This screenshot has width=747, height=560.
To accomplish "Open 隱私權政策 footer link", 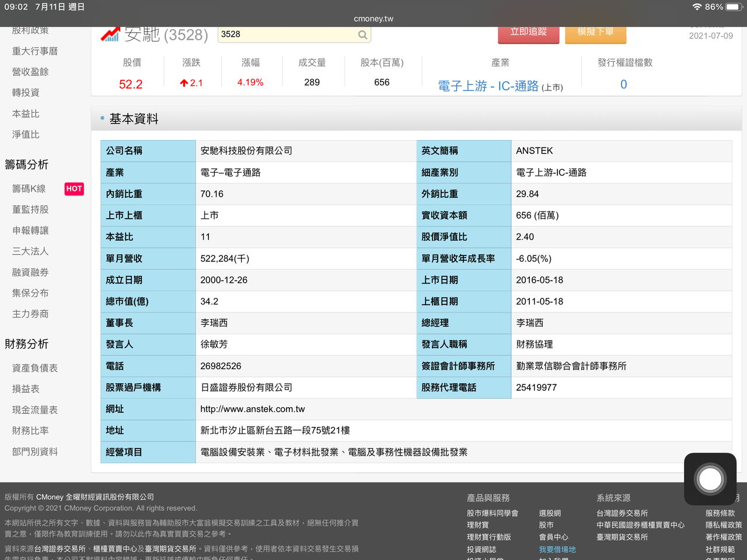I will (724, 525).
